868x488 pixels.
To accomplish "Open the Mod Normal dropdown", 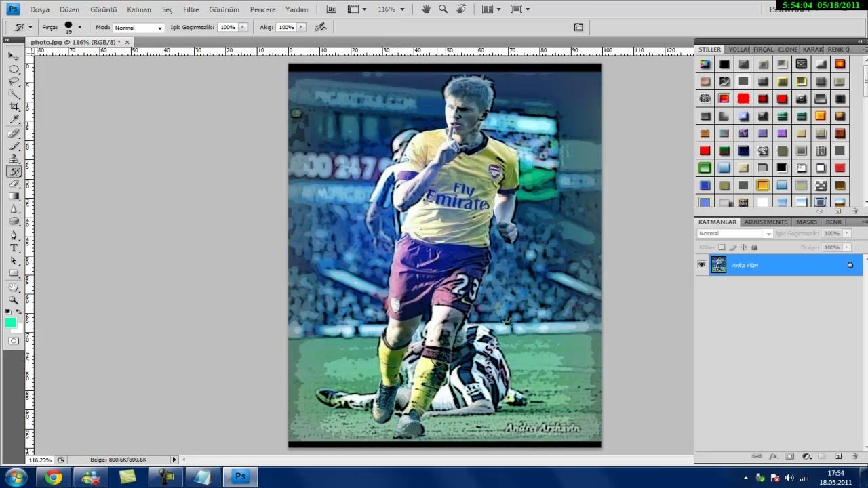I will pos(138,28).
